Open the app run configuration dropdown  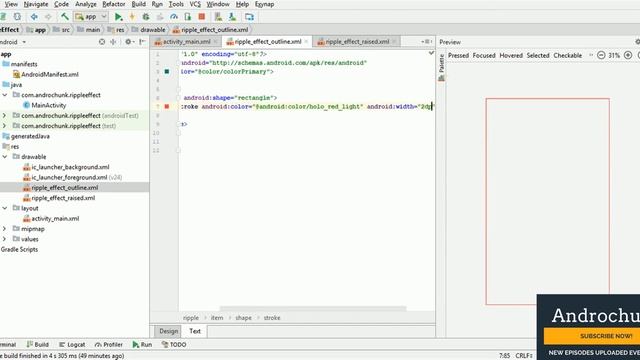[x=91, y=17]
